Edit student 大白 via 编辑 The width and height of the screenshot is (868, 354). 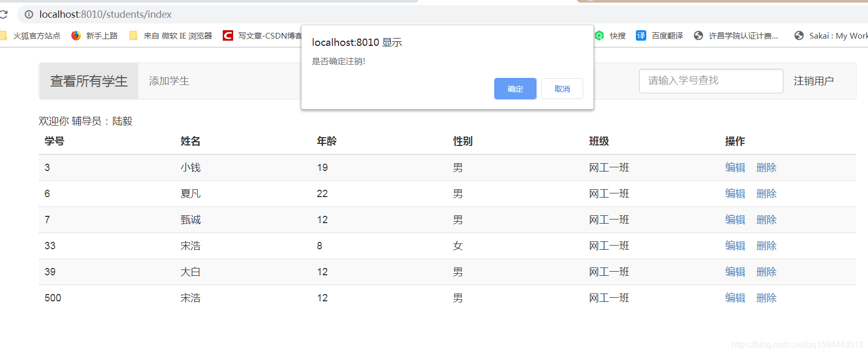coord(735,272)
